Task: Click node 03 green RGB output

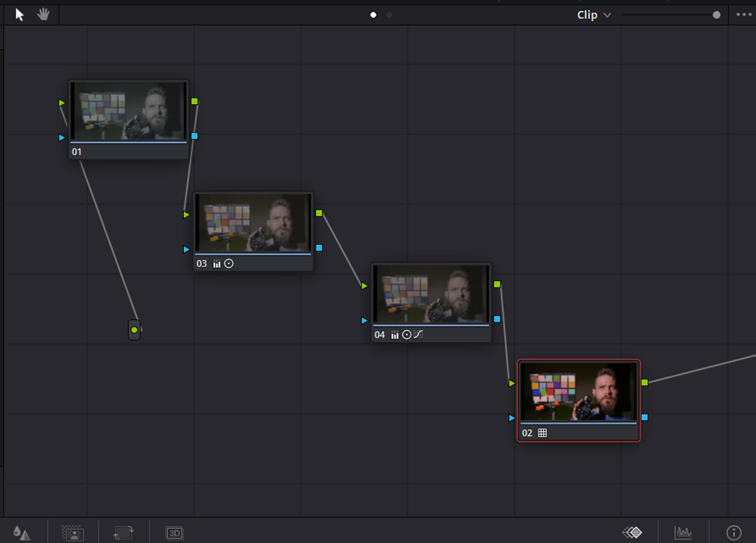Action: pos(319,213)
